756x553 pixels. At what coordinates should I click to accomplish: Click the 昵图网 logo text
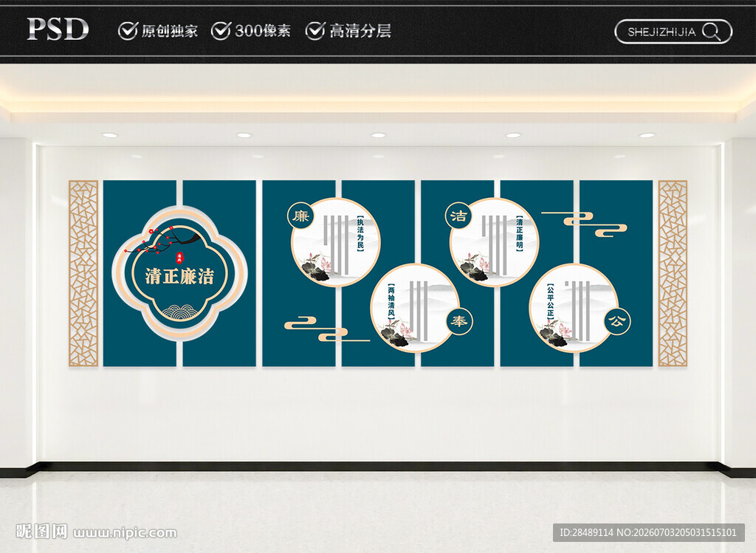(41, 532)
